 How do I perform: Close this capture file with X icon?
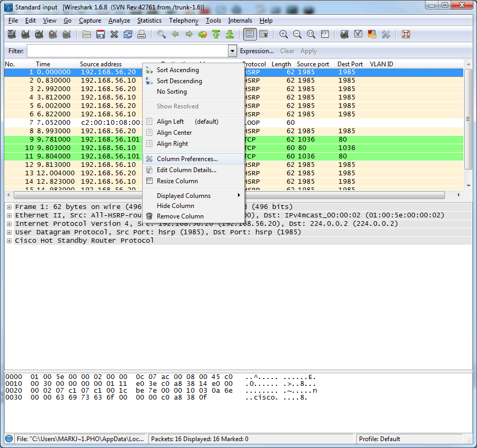(x=114, y=34)
